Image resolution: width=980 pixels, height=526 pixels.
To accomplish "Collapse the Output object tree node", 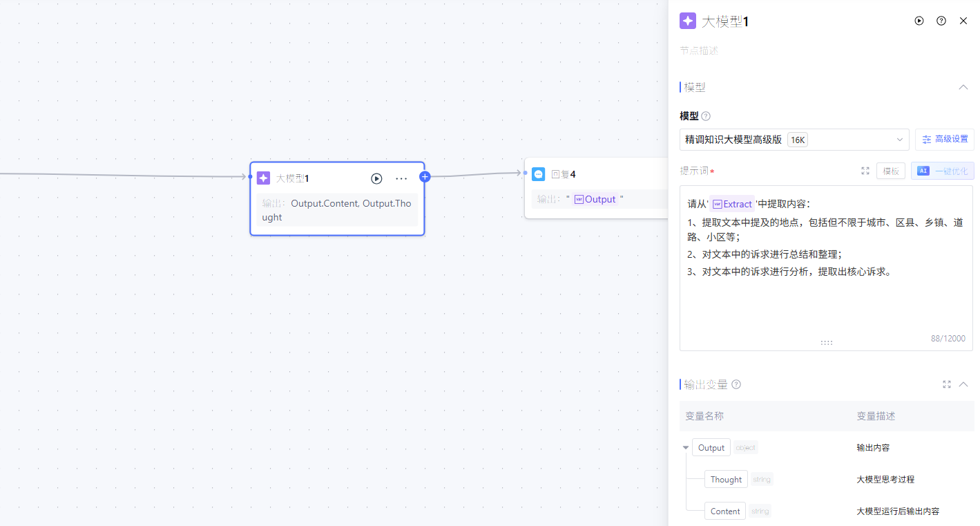I will pyautogui.click(x=686, y=448).
